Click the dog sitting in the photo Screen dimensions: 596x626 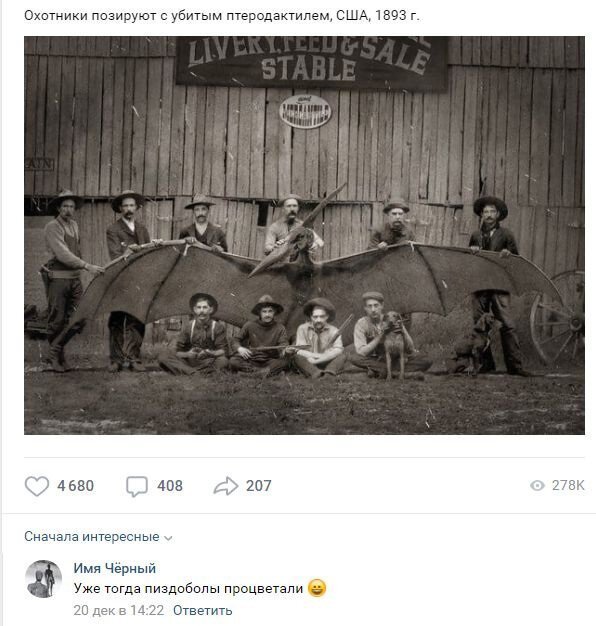click(394, 345)
